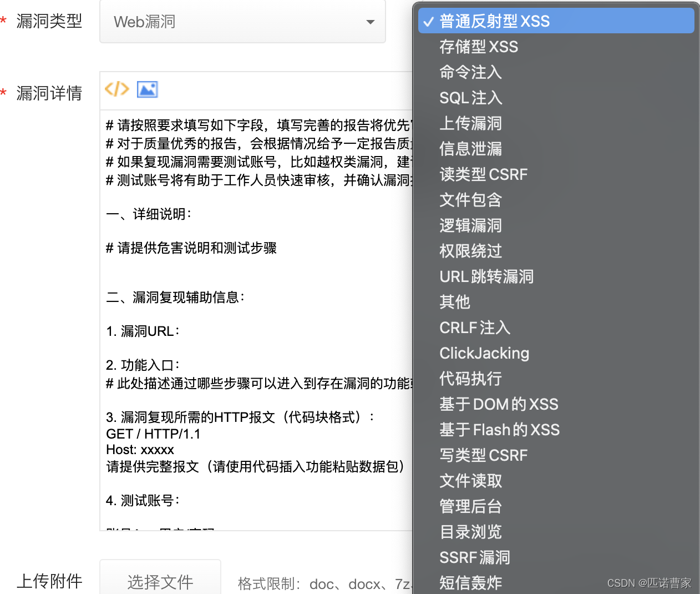
Task: Click the 漏洞类型 field label
Action: click(49, 21)
